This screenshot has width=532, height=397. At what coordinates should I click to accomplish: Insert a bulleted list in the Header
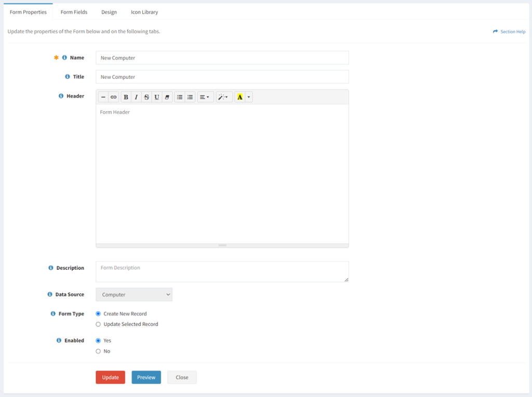180,97
